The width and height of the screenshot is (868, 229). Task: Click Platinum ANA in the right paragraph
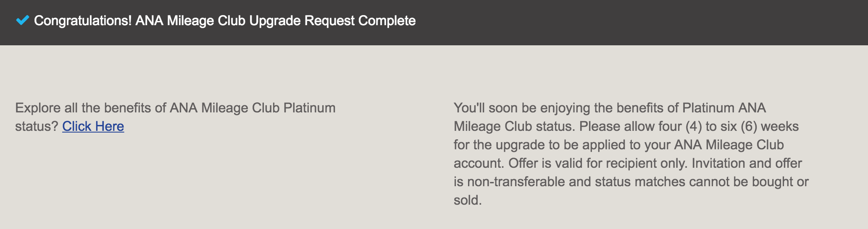tap(724, 108)
